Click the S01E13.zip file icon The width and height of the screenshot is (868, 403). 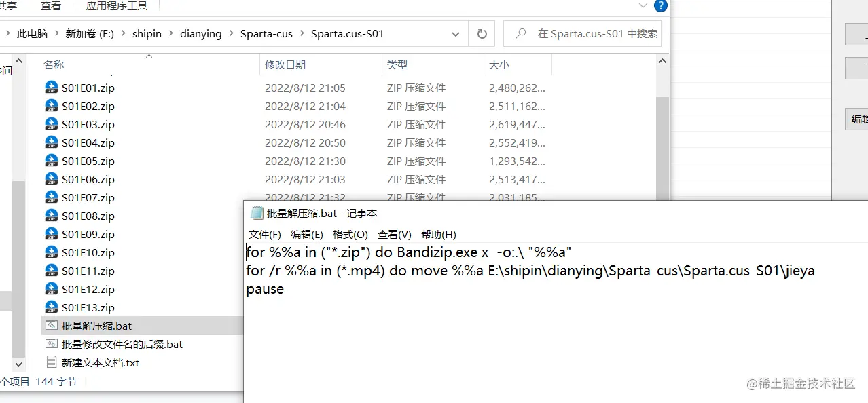point(52,307)
